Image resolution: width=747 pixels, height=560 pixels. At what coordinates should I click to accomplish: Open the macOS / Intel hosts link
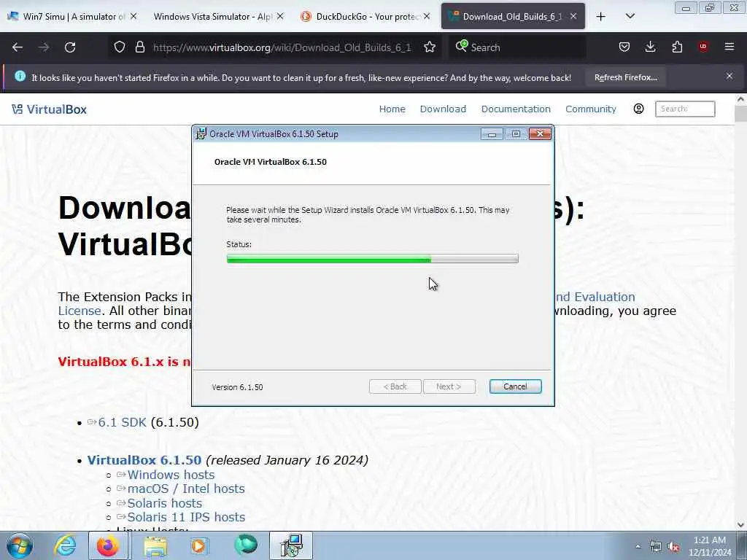[x=186, y=489]
